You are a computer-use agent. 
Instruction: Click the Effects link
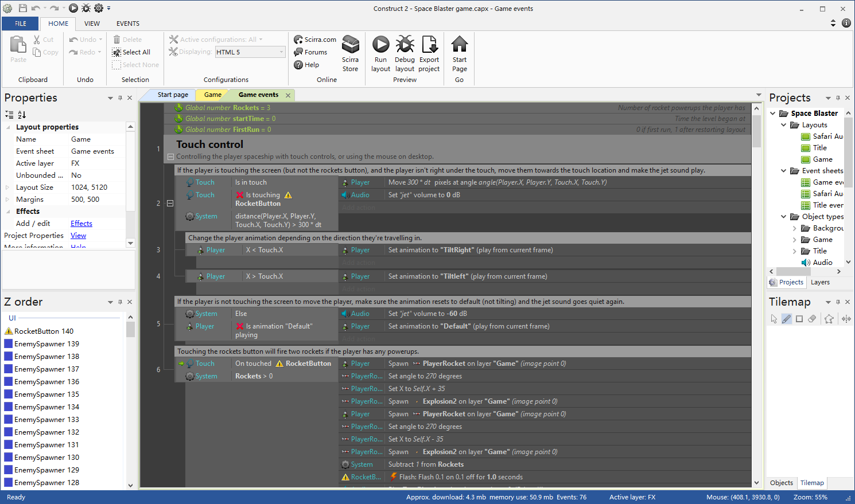(x=81, y=224)
